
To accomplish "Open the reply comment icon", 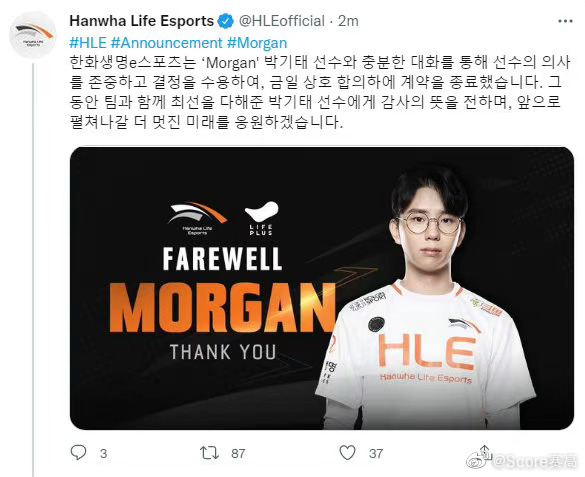I will point(78,453).
